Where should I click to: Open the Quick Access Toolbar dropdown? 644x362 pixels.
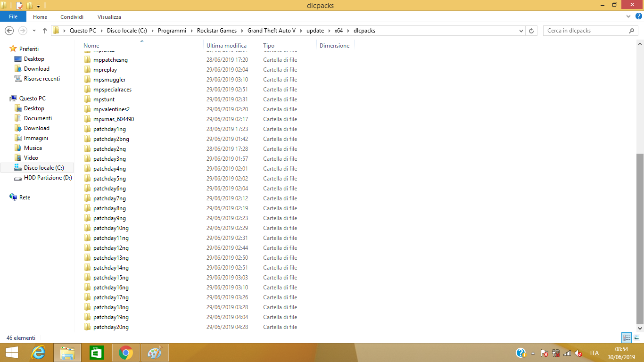coord(39,6)
